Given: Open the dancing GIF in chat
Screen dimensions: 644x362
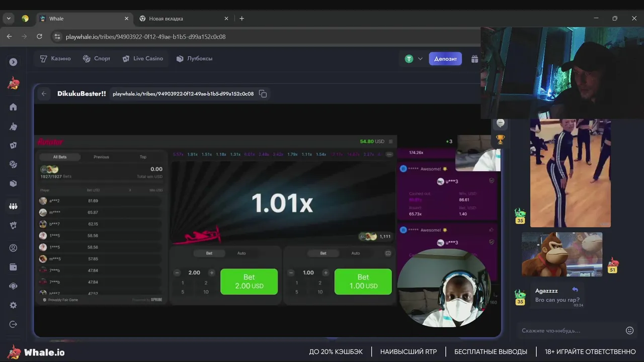Looking at the screenshot, I should [571, 173].
